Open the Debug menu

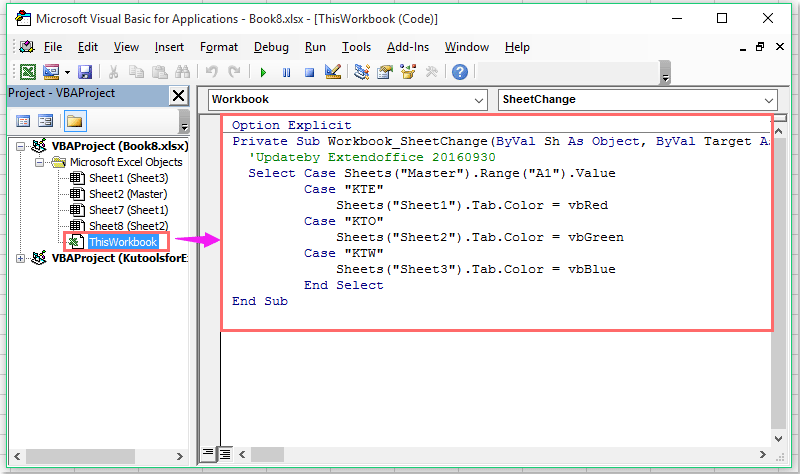click(271, 47)
